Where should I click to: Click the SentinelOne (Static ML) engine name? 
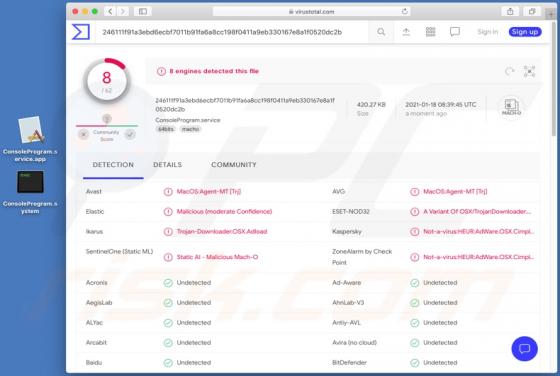pos(119,251)
